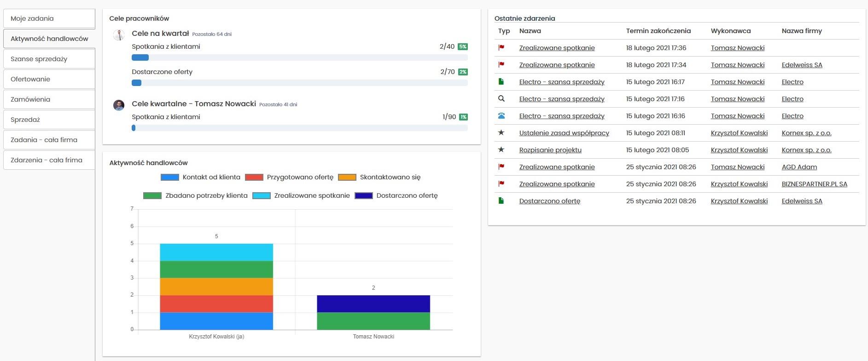
Task: Toggle Skontaktowano się orange legend swatch
Action: point(347,178)
